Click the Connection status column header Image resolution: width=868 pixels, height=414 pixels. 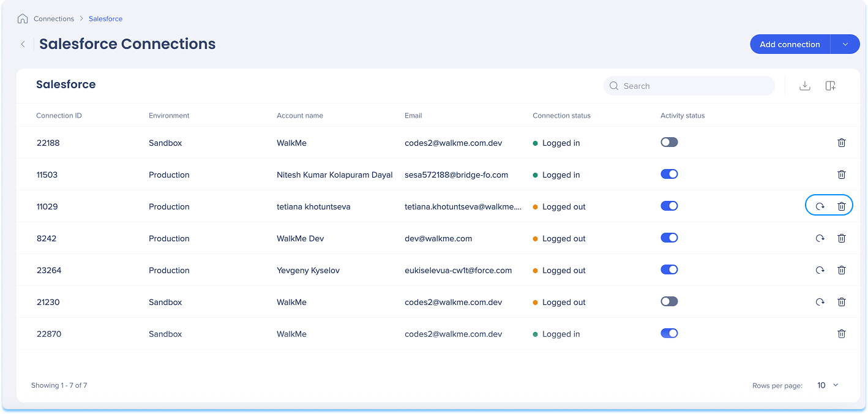561,116
